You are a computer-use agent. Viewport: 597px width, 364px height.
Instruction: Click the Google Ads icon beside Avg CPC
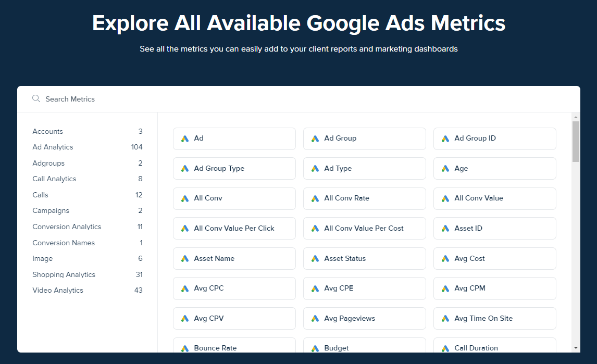click(185, 288)
